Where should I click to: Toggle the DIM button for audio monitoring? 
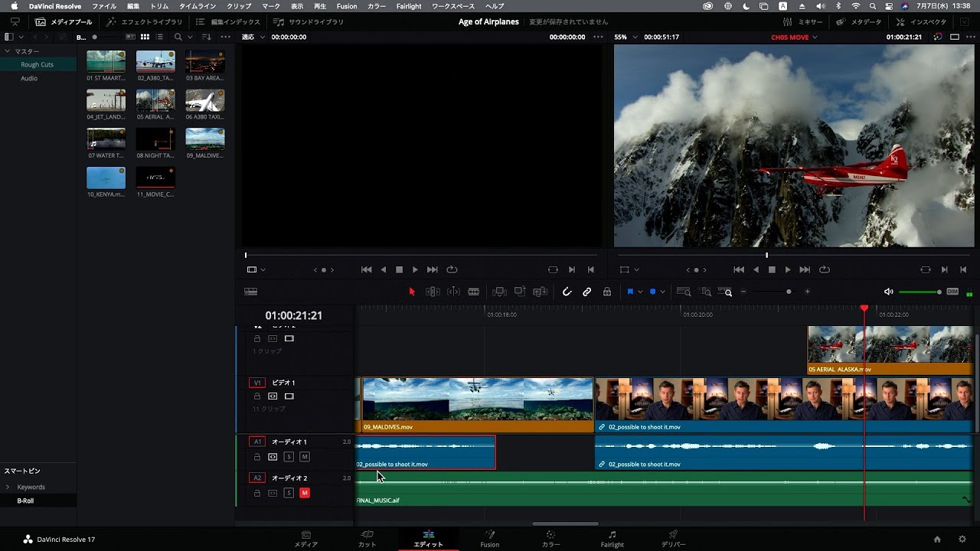(x=952, y=292)
